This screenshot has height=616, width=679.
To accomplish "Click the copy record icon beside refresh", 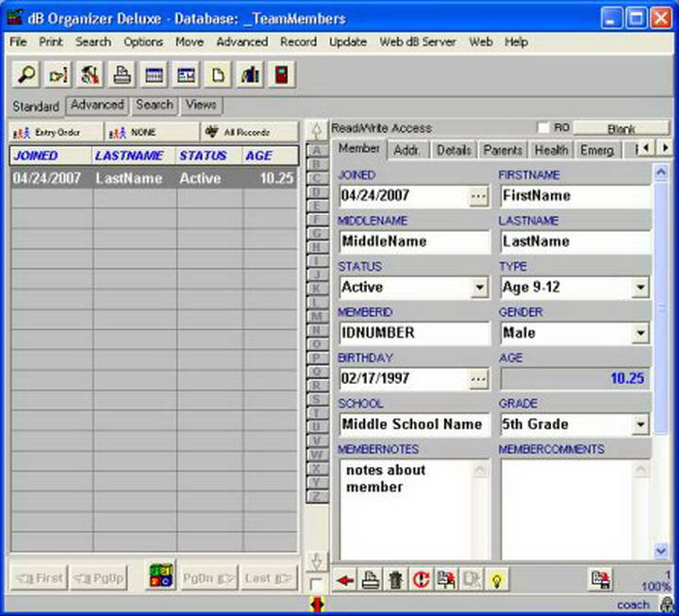I will tap(446, 579).
